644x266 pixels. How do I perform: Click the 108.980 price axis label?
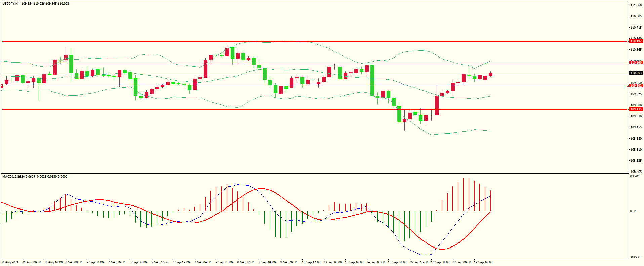coord(636,139)
